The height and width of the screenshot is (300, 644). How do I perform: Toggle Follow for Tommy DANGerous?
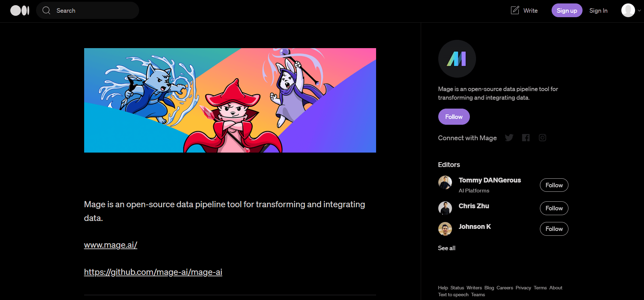click(554, 185)
